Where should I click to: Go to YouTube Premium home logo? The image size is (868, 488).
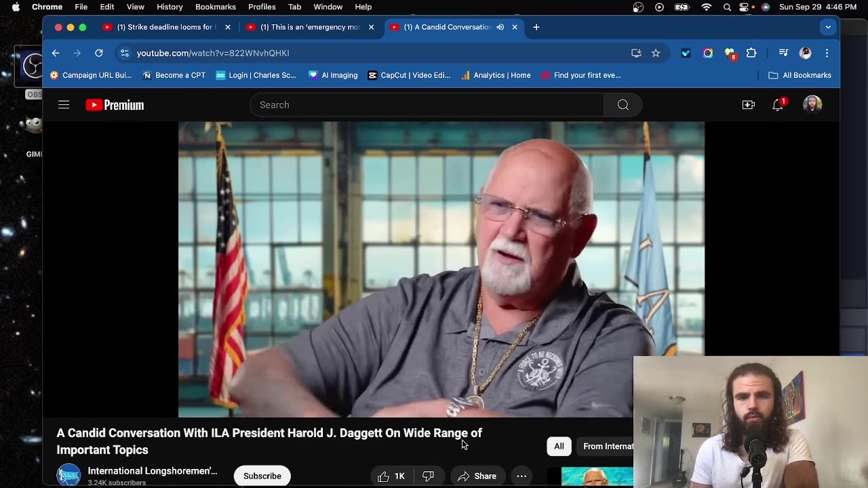(x=115, y=105)
